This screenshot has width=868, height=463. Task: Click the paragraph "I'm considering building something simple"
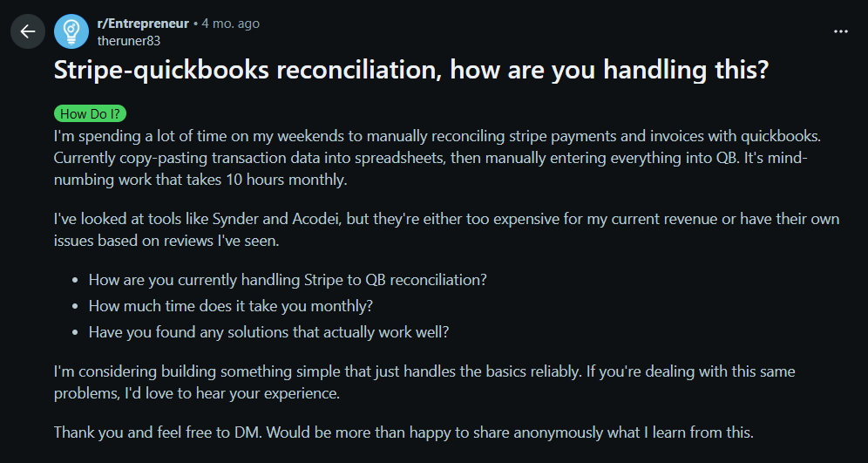pos(424,382)
